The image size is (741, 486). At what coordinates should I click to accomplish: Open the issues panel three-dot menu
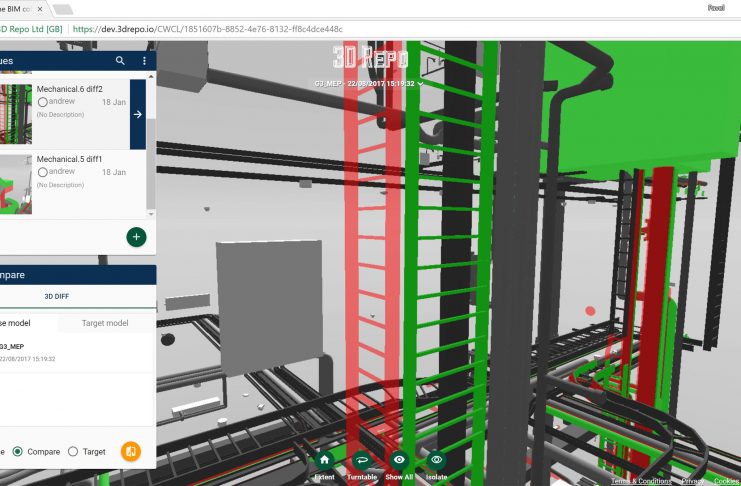coord(144,61)
